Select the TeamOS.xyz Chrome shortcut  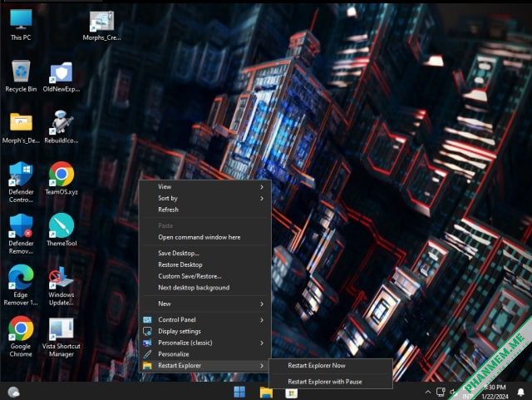(62, 179)
